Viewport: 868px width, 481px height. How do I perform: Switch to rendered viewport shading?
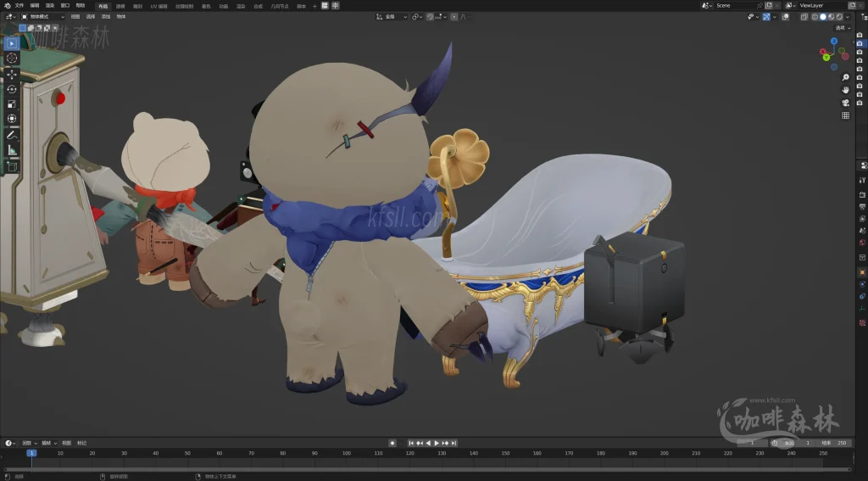pos(839,17)
